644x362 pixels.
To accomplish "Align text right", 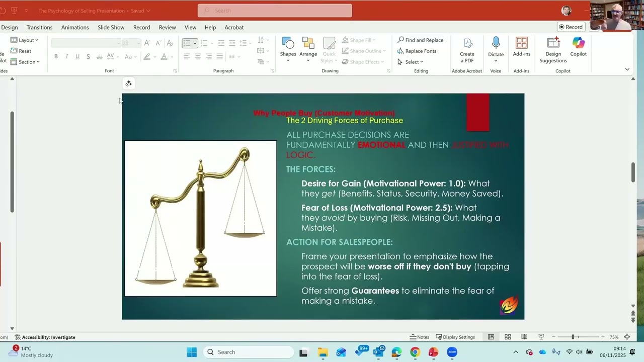I will (x=209, y=57).
